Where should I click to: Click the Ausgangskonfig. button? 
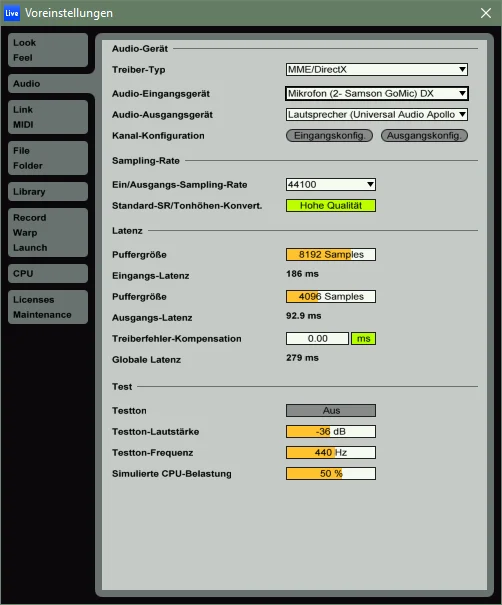(x=424, y=135)
